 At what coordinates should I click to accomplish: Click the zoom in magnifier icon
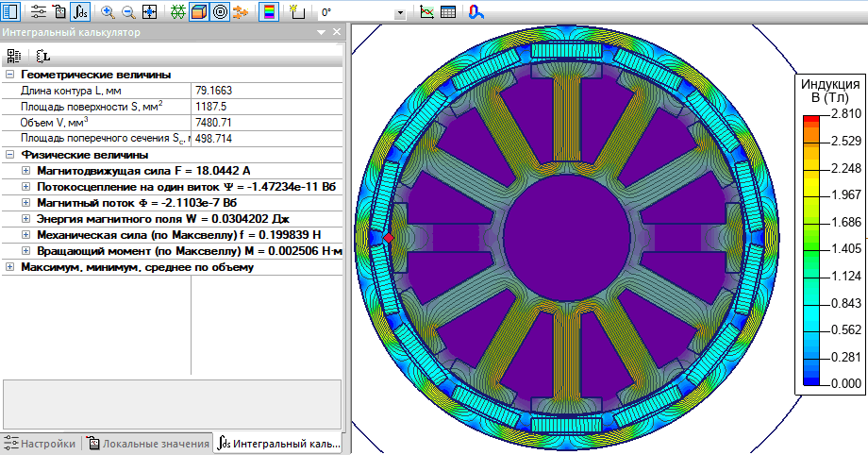(108, 12)
